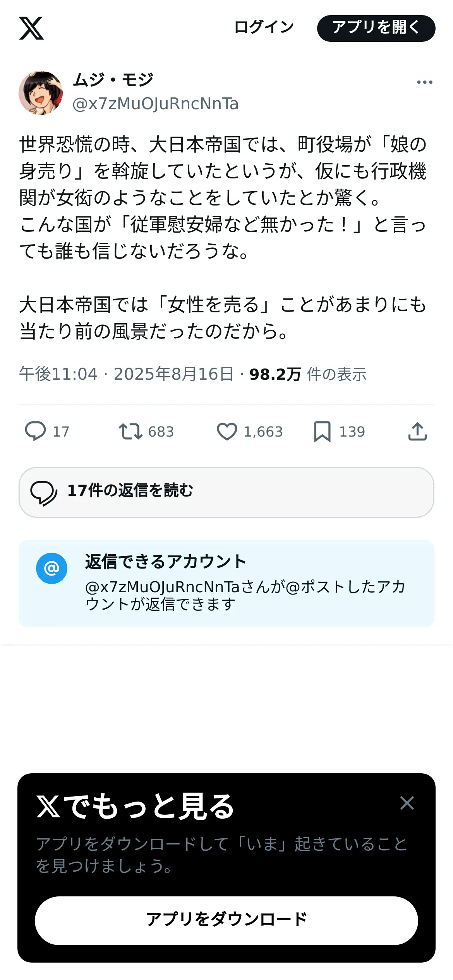The image size is (453, 980).
Task: Click 17件の返信を読む button
Action: click(x=226, y=492)
